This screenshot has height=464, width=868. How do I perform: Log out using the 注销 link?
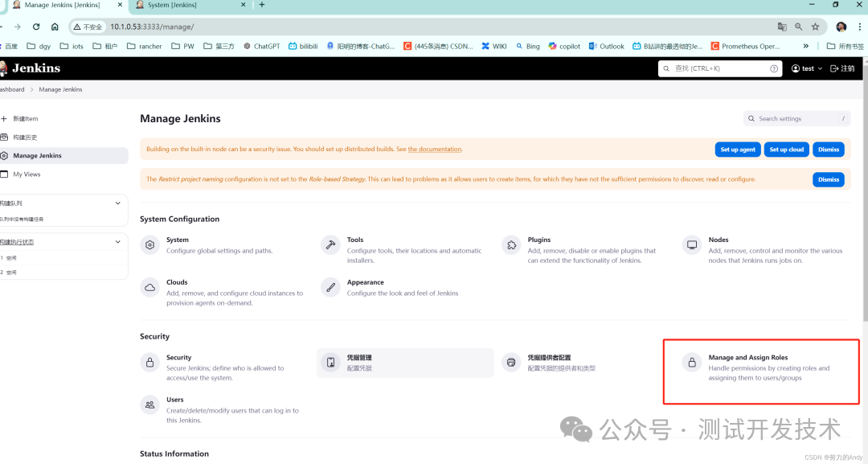point(842,68)
